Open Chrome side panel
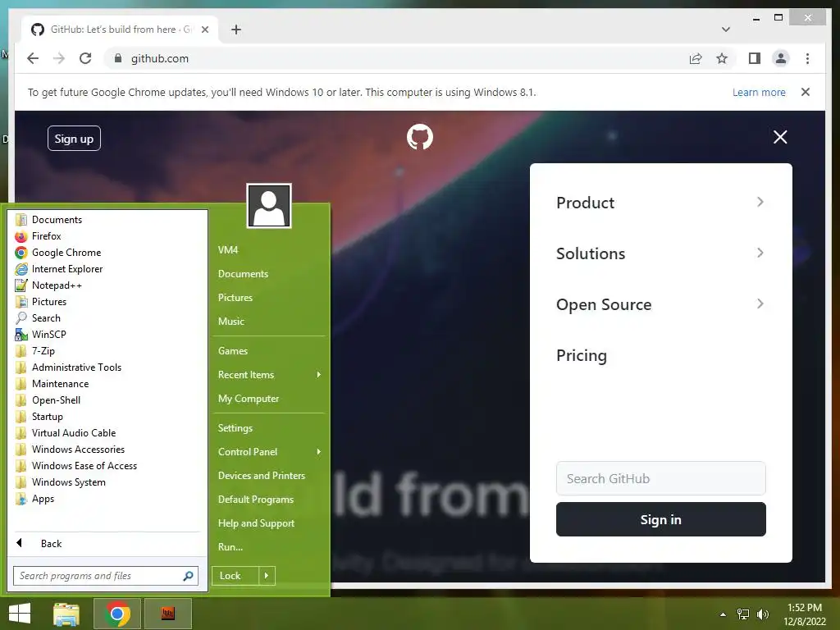The height and width of the screenshot is (630, 840). click(755, 58)
